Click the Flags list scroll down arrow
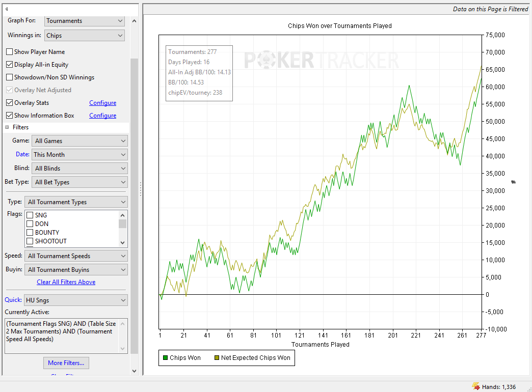The height and width of the screenshot is (392, 532). coord(122,243)
